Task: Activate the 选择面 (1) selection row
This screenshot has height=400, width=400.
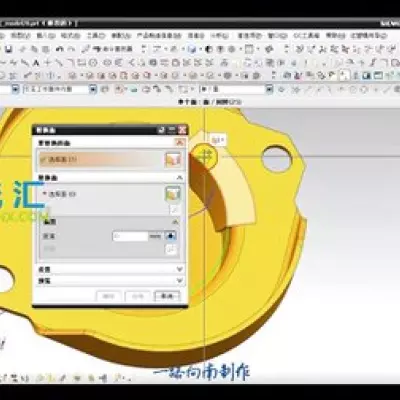Action: 109,159
